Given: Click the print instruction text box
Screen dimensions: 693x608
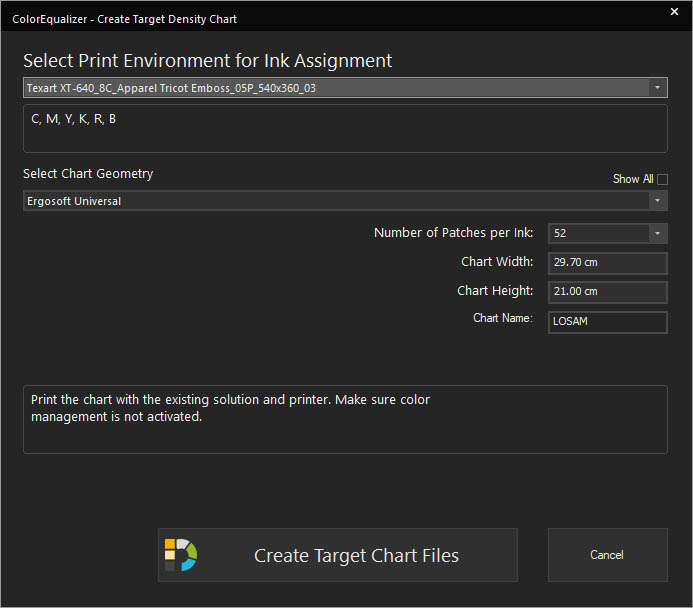Looking at the screenshot, I should [345, 419].
